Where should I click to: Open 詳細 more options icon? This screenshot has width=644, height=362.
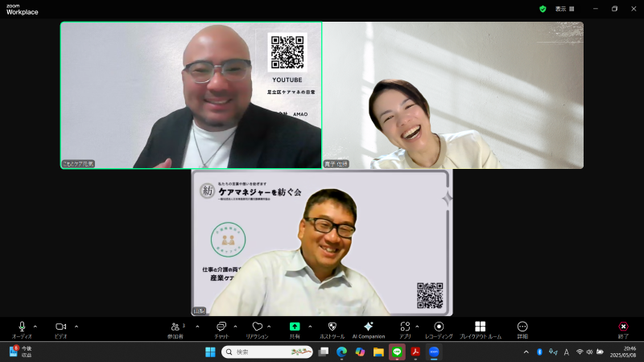pos(522,327)
